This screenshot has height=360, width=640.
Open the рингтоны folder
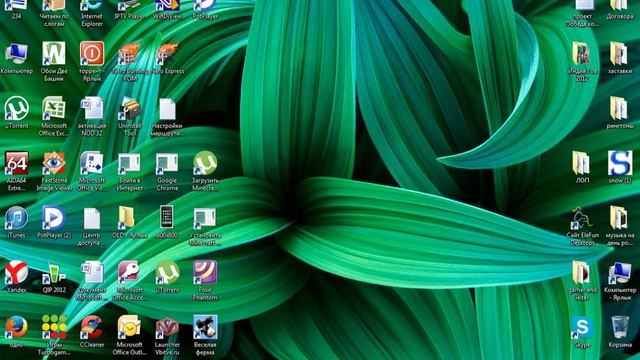pos(620,113)
